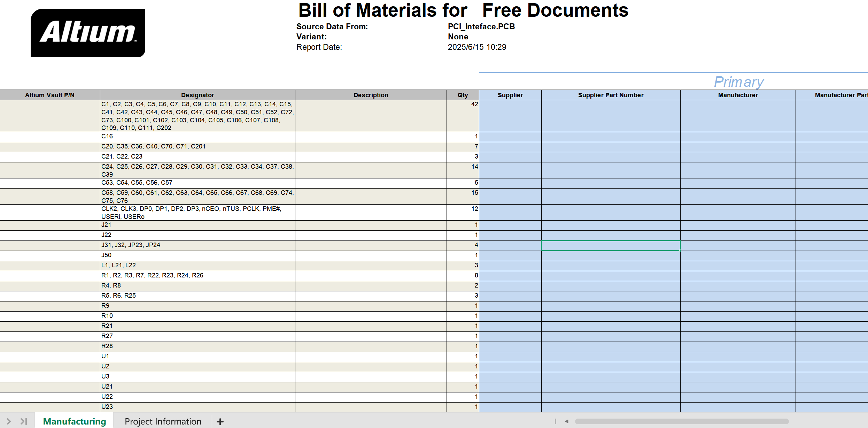The height and width of the screenshot is (428, 868).
Task: Select the Description header cell
Action: 371,95
